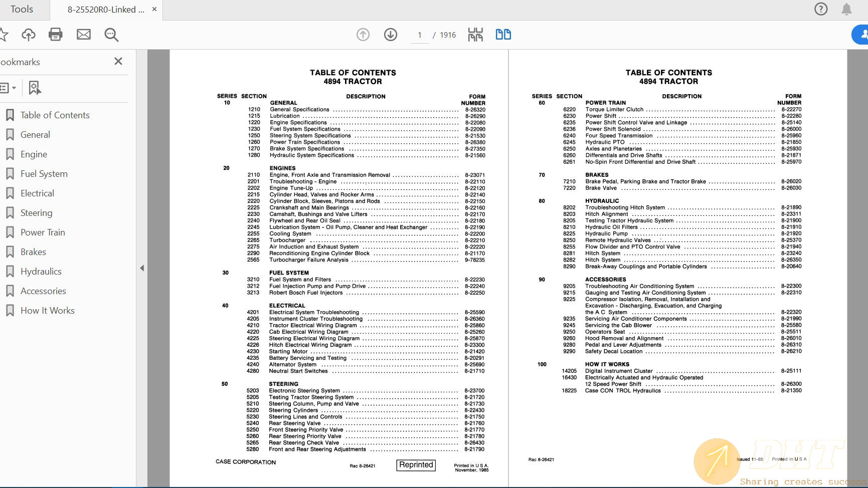The width and height of the screenshot is (868, 488).
Task: Jump to the Engine bookmark
Action: [x=33, y=154]
